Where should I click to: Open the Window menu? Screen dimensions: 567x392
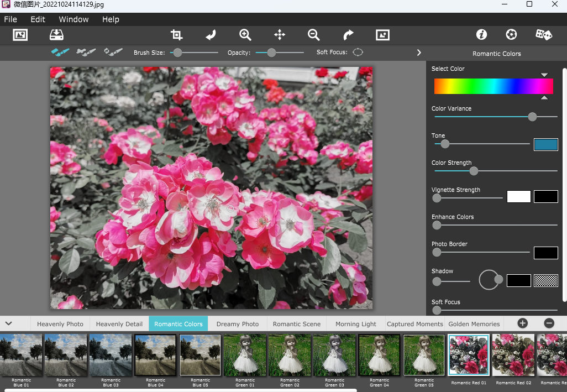pos(73,19)
